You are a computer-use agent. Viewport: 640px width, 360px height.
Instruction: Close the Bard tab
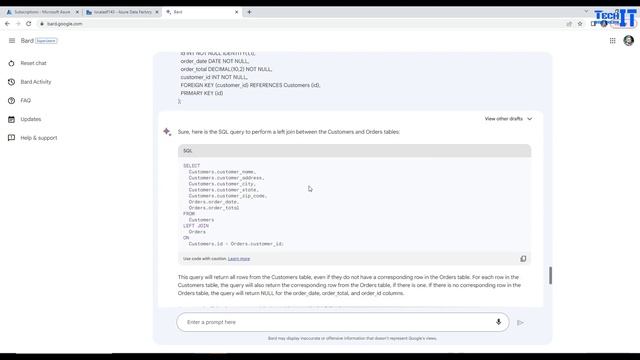coord(236,12)
